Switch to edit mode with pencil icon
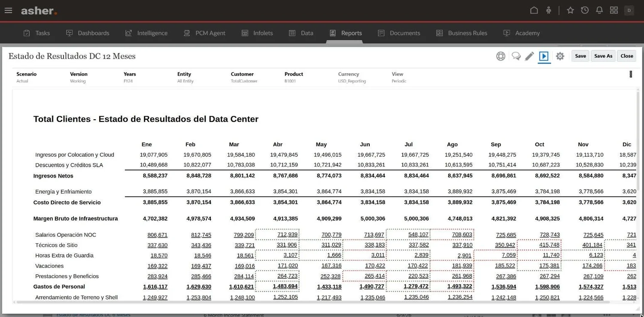Screen dimensions: 644x317 (530, 56)
